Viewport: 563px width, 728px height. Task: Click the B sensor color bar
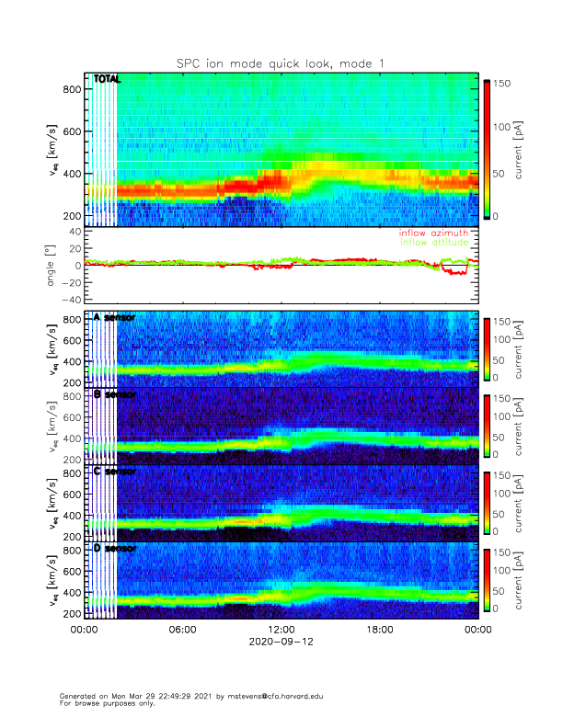coord(488,425)
